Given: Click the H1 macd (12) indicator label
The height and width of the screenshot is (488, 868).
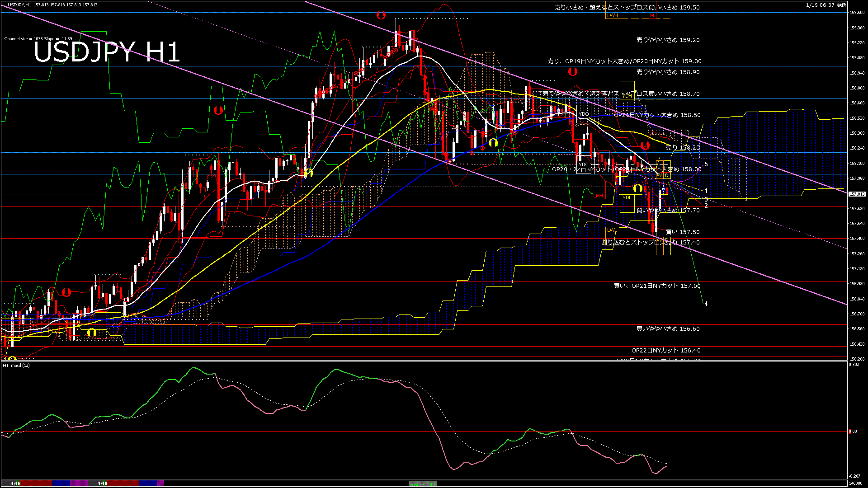Looking at the screenshot, I should [16, 365].
